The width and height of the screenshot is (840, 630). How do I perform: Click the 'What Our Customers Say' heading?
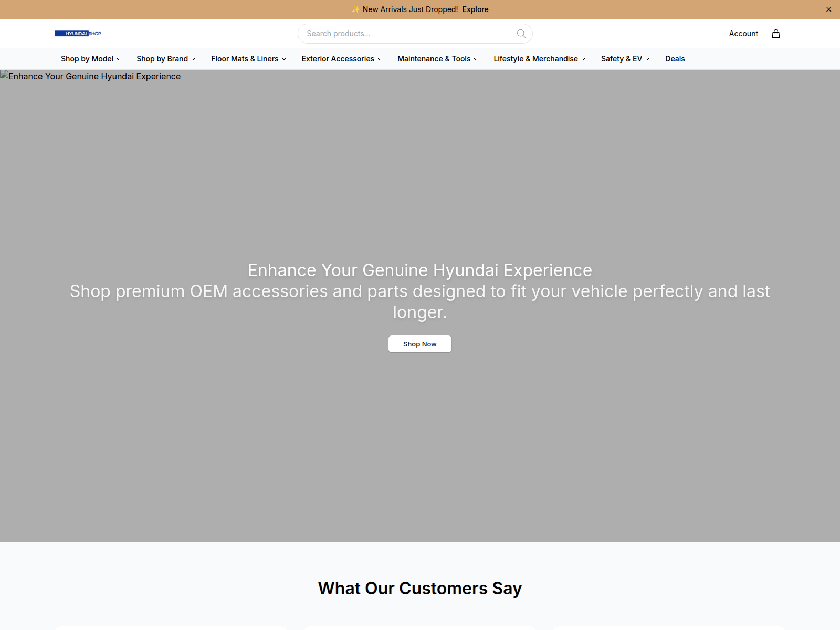pyautogui.click(x=420, y=588)
